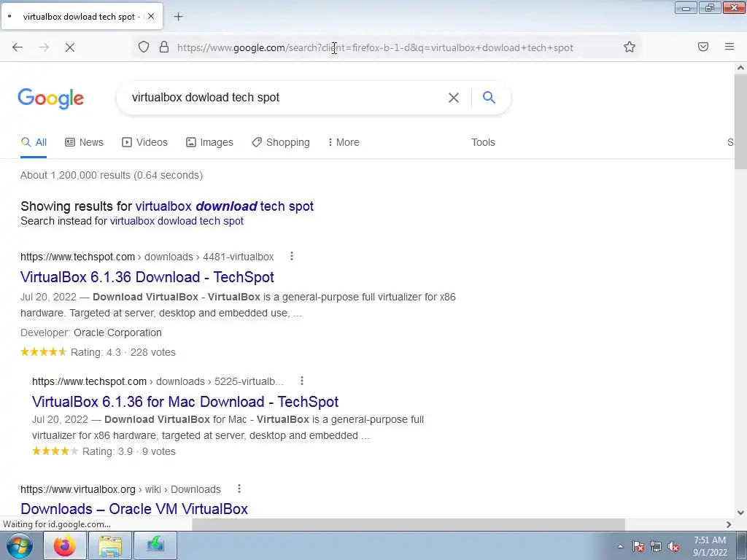Click the techspot.com 4481-virtualbox URL breadcrumb

pyautogui.click(x=147, y=257)
